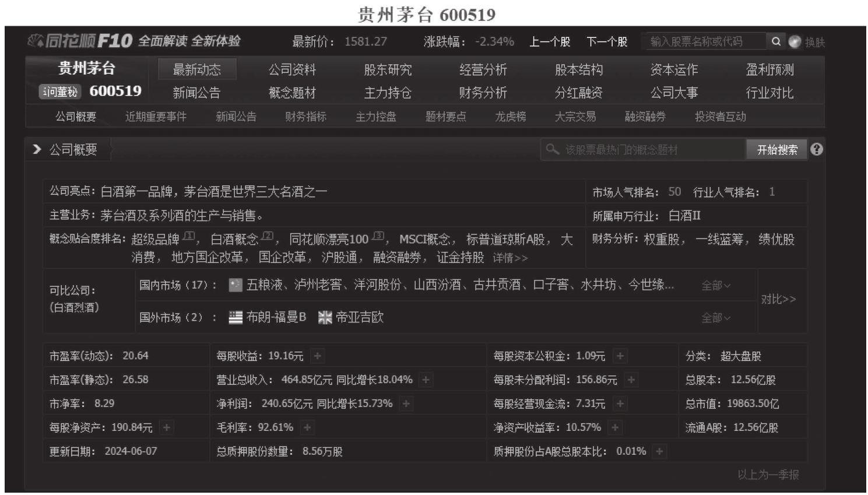Click the 换肤 skin change icon
The image size is (868, 495).
(795, 42)
